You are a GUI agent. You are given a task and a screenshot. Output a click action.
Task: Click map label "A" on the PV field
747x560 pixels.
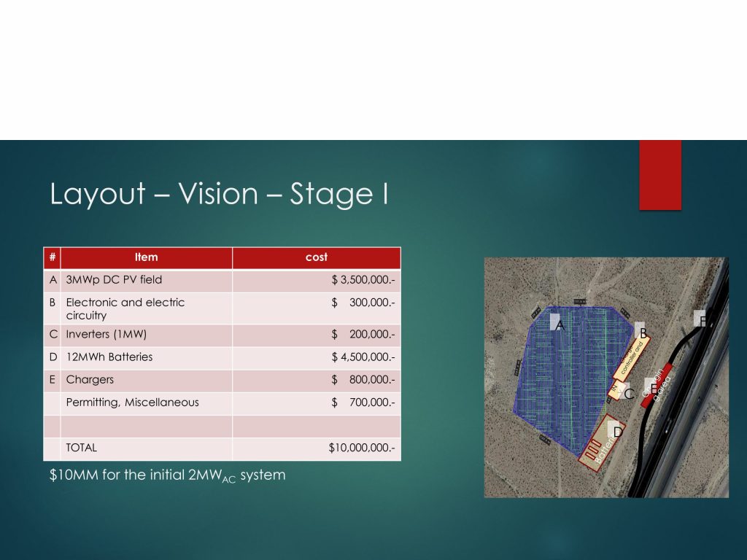pyautogui.click(x=560, y=326)
